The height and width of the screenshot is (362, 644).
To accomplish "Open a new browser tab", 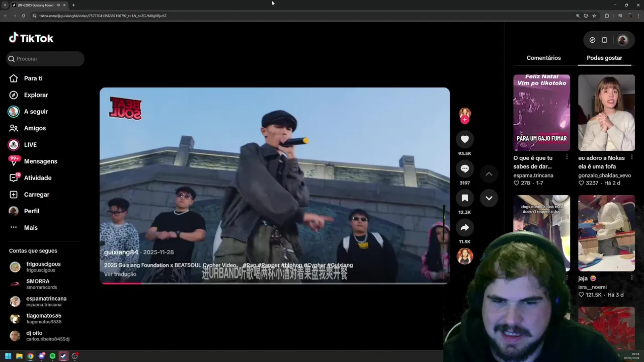I will [73, 5].
